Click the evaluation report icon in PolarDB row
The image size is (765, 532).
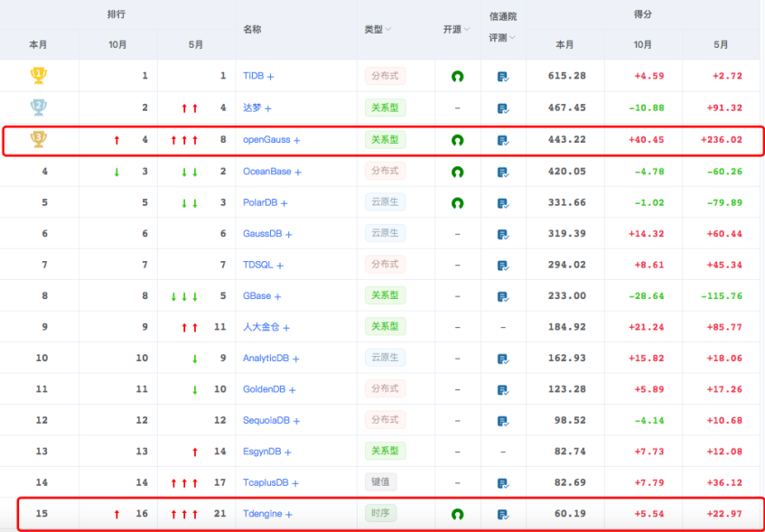(x=503, y=203)
